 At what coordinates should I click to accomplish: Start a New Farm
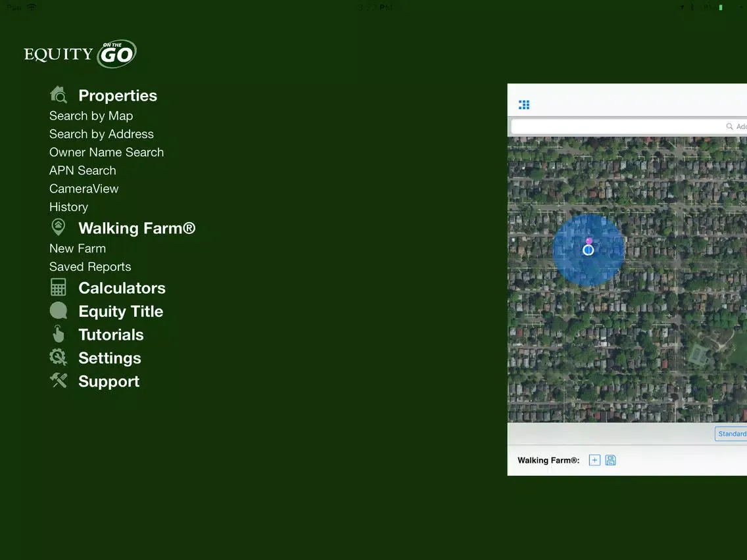coord(78,248)
